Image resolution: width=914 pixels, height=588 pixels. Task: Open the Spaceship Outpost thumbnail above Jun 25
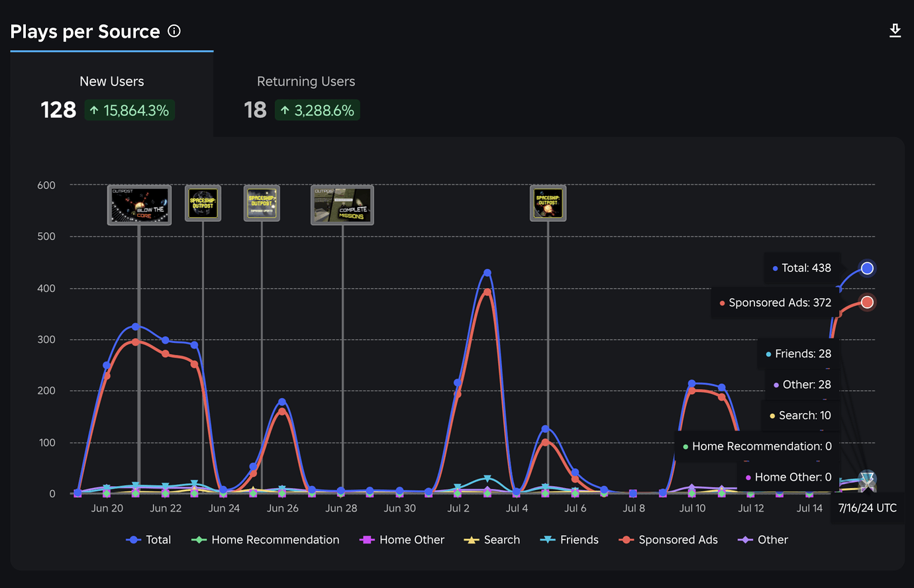coord(262,203)
